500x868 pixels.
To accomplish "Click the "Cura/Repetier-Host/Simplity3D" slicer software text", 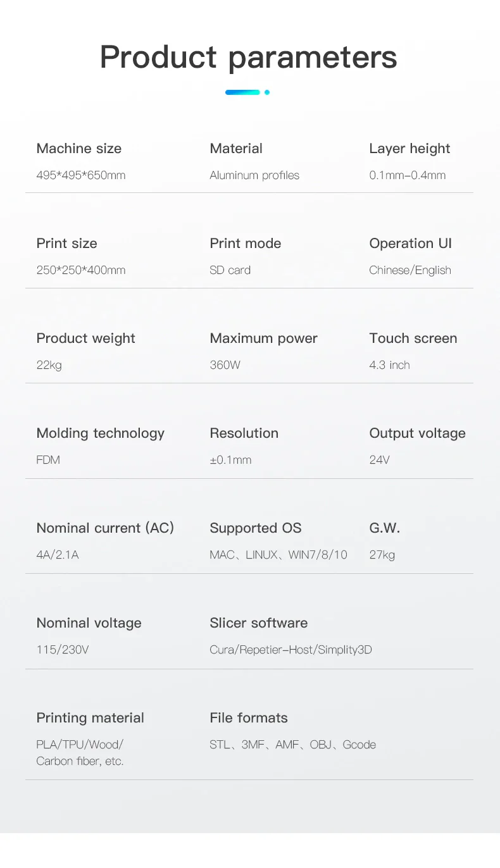I will coord(291,650).
